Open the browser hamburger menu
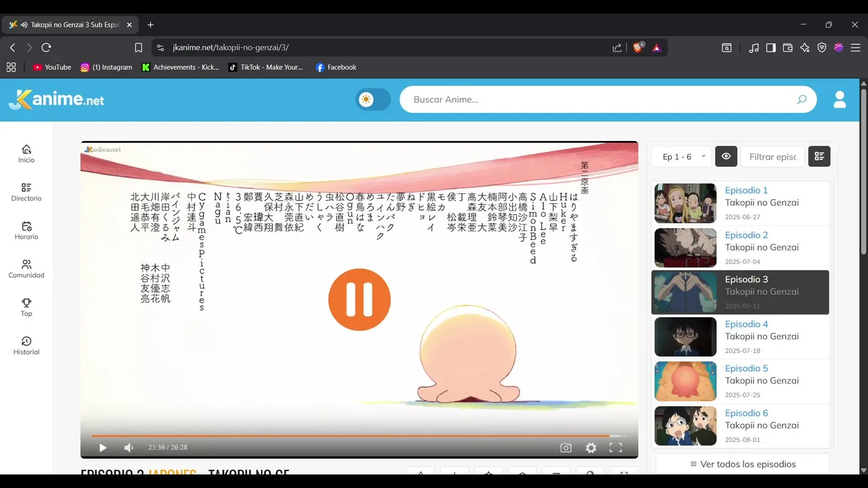This screenshot has width=868, height=488. click(x=855, y=47)
